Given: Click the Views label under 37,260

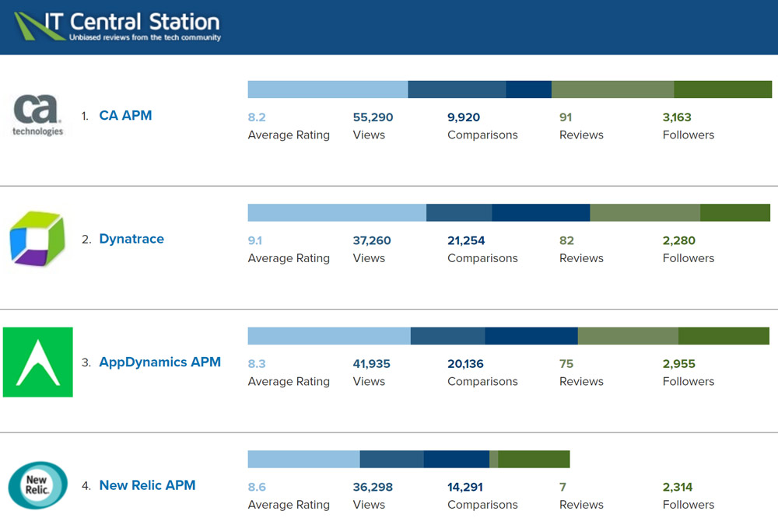Looking at the screenshot, I should click(369, 258).
